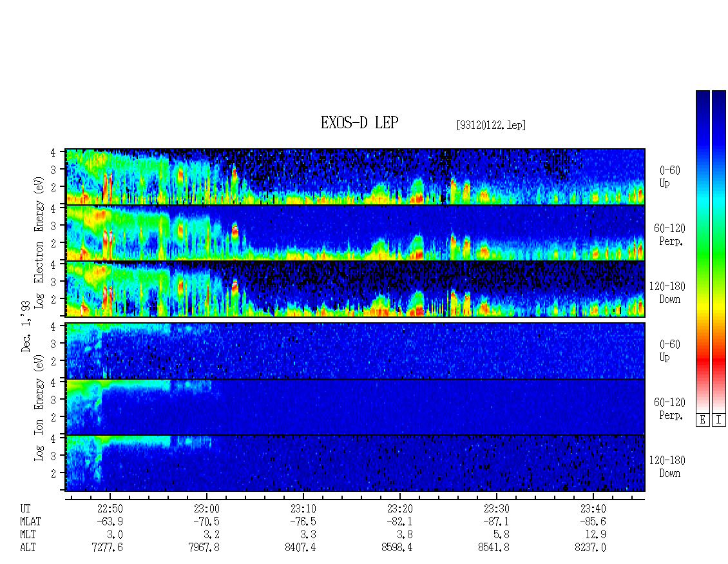The image size is (728, 564).
Task: Click the ALT value 8541.8
Action: coord(494,547)
